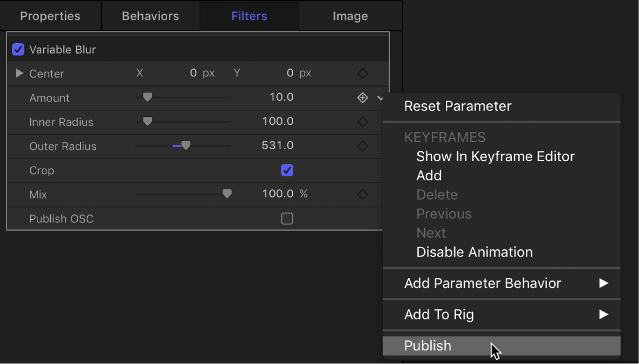Enable the Variable Blur filter checkbox
The image size is (639, 364).
tap(18, 49)
